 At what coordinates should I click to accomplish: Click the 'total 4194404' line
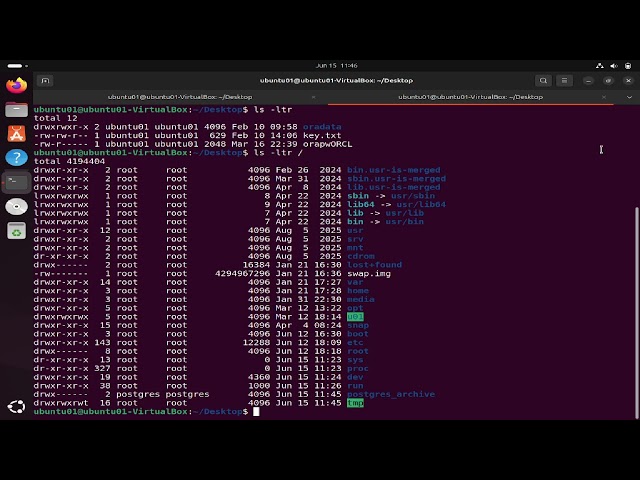click(69, 162)
